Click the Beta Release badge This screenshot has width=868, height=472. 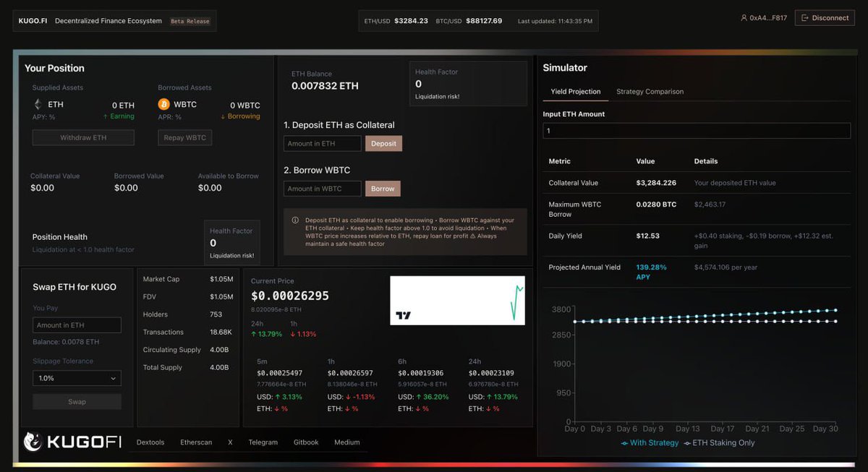click(x=190, y=21)
